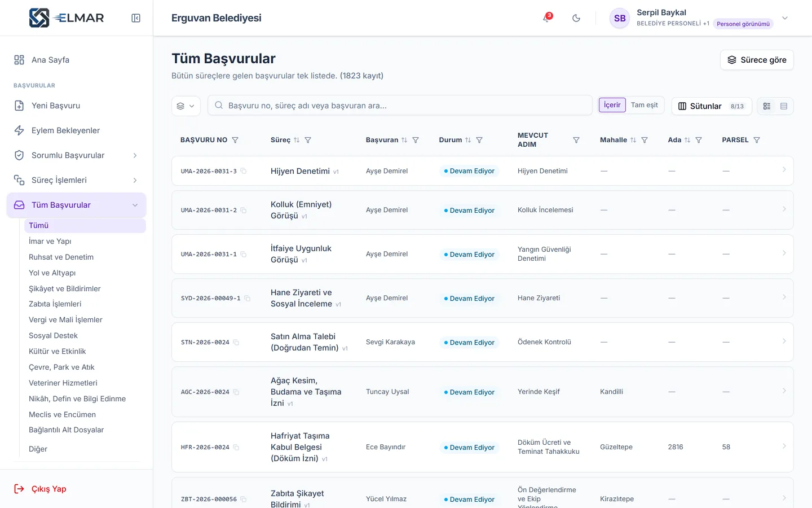Select Tam eşit search mode
Screen dimensions: 812x508
[x=645, y=105]
